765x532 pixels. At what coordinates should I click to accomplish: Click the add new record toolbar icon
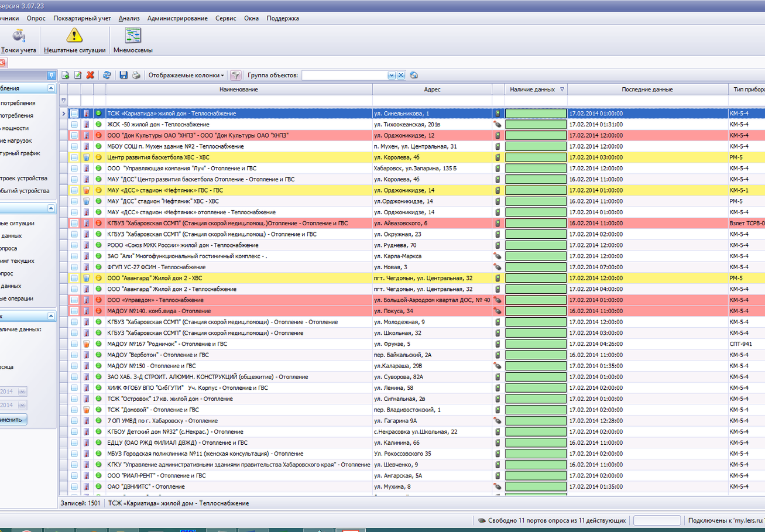pyautogui.click(x=66, y=75)
